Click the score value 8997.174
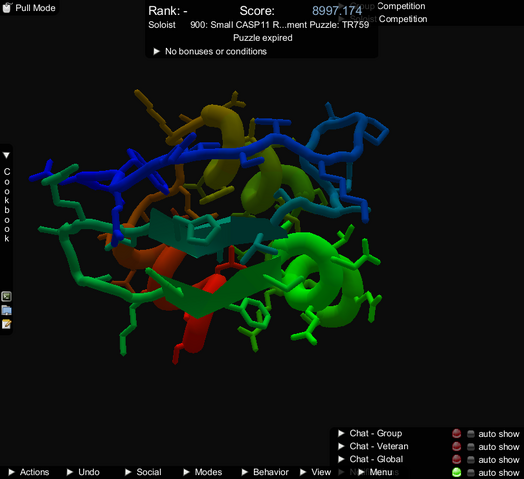524x479 pixels. (x=337, y=11)
